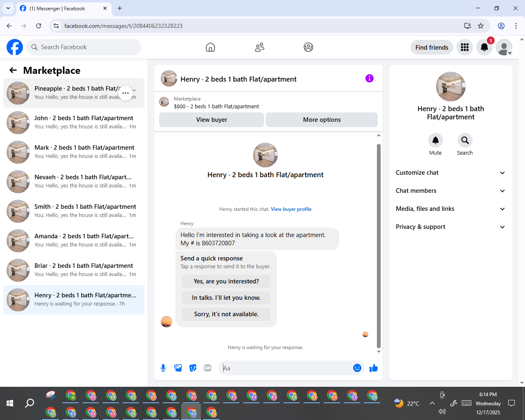Open the emoji picker
525x420 pixels.
357,368
